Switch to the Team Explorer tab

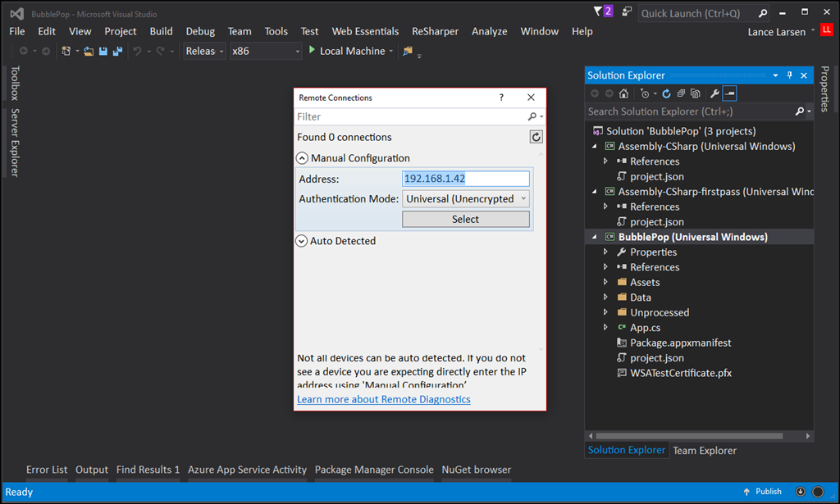tap(705, 451)
